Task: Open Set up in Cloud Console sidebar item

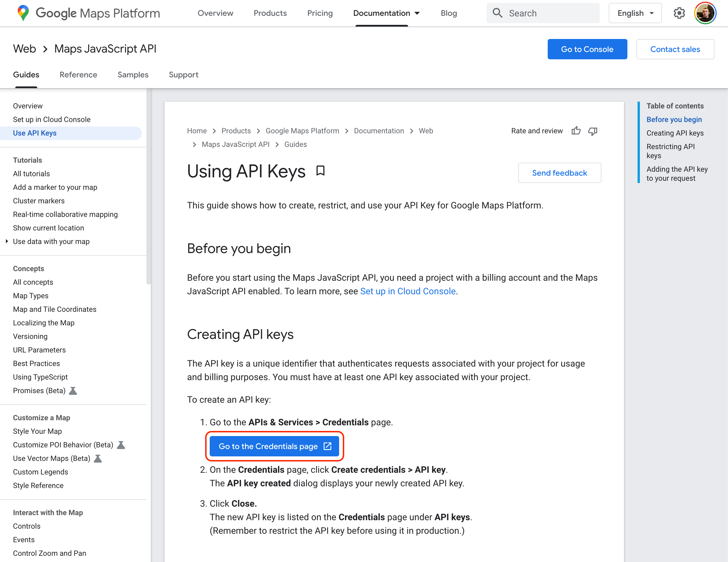Action: (x=52, y=119)
